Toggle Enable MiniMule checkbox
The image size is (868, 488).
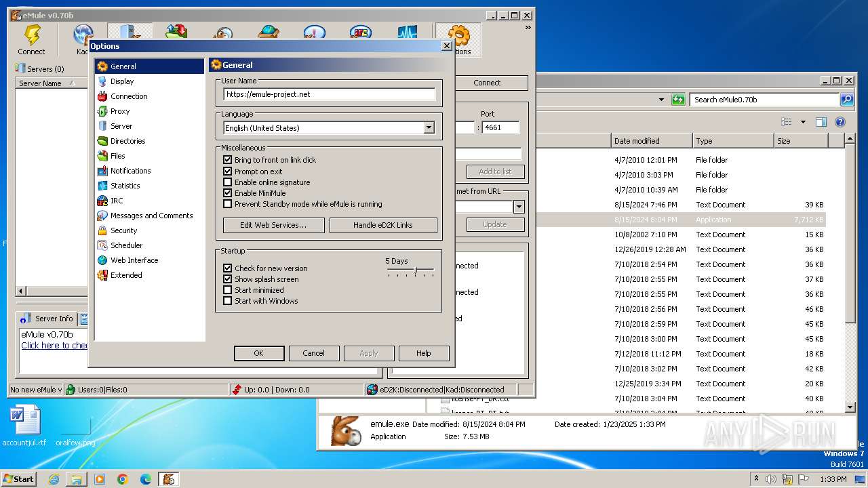tap(228, 193)
